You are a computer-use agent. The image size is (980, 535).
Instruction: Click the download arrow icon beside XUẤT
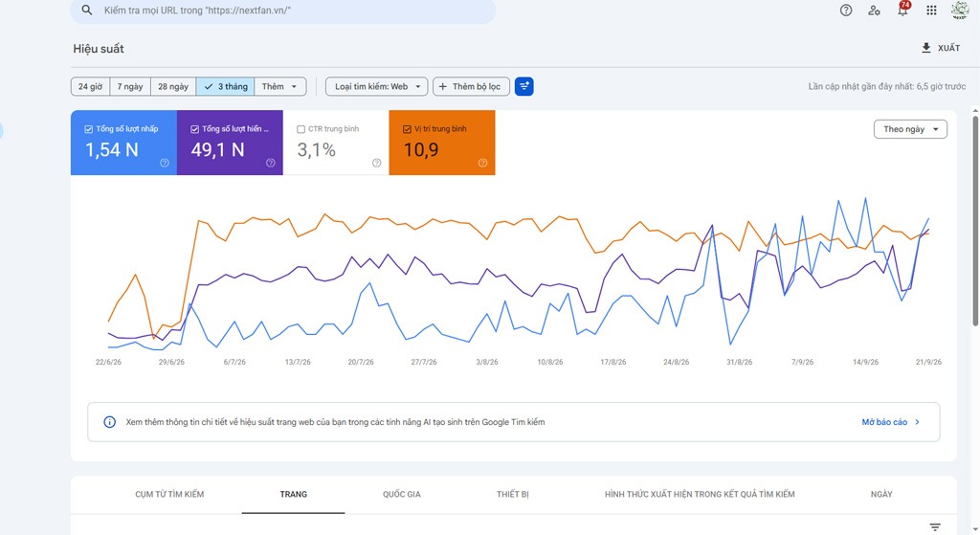click(x=926, y=48)
